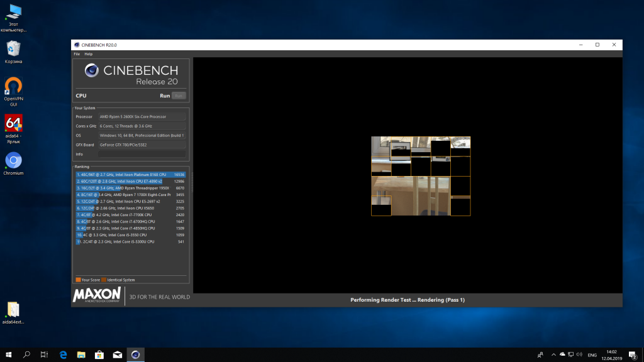Expand the hidden system tray icons
644x362 pixels.
click(552, 355)
